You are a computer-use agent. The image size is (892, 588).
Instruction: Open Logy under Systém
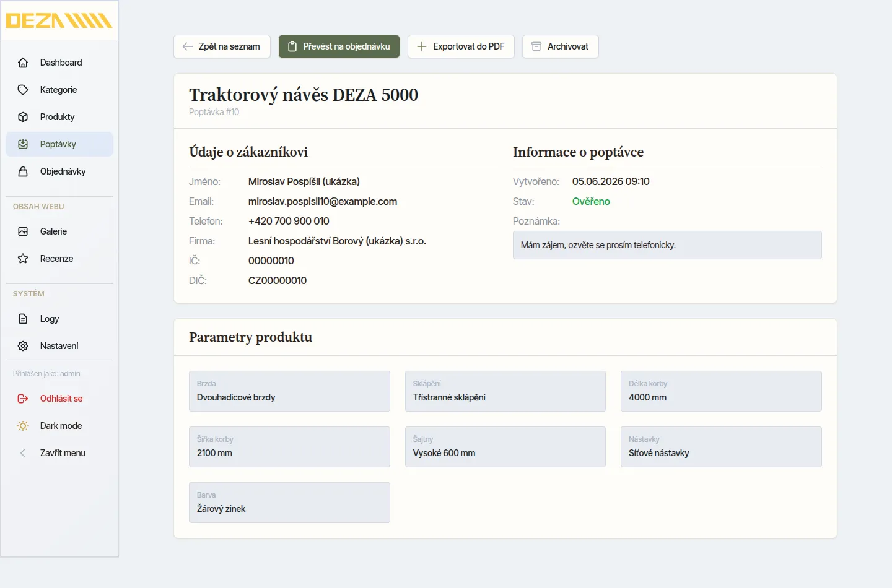(x=59, y=319)
